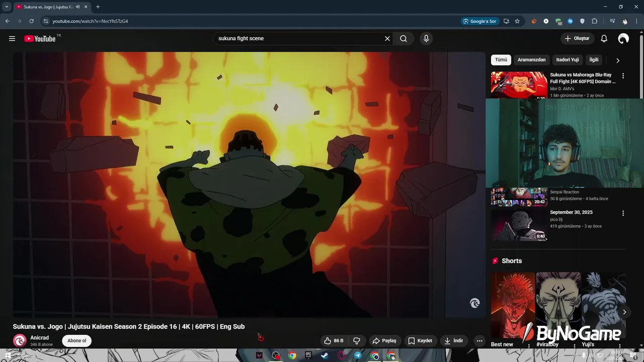Open the orange extension icon
This screenshot has width=644, height=362.
click(x=534, y=21)
